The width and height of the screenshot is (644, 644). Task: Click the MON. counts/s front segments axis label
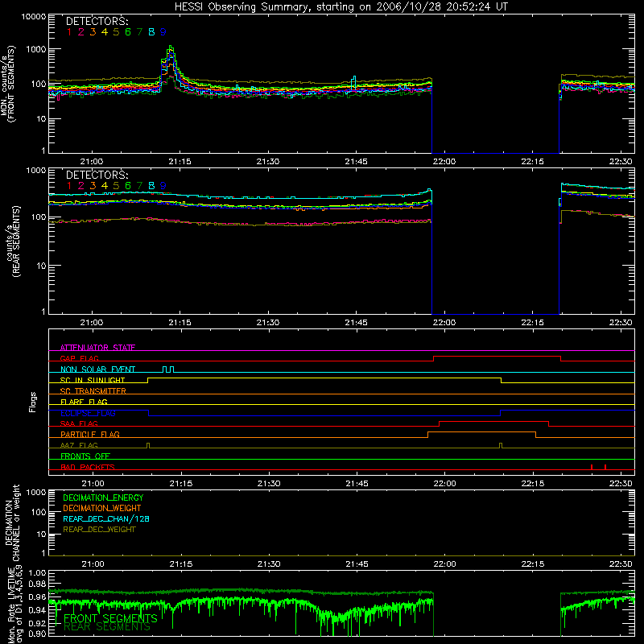(x=8, y=84)
